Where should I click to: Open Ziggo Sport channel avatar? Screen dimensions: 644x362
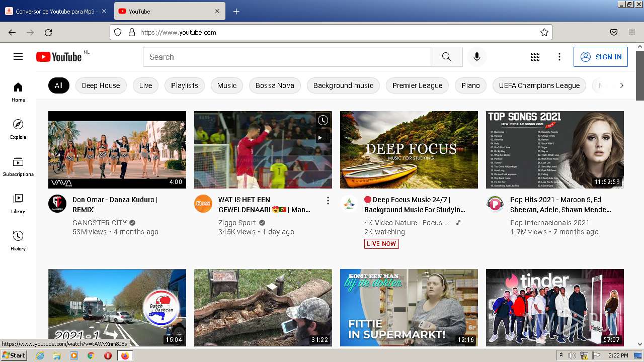pos(203,204)
